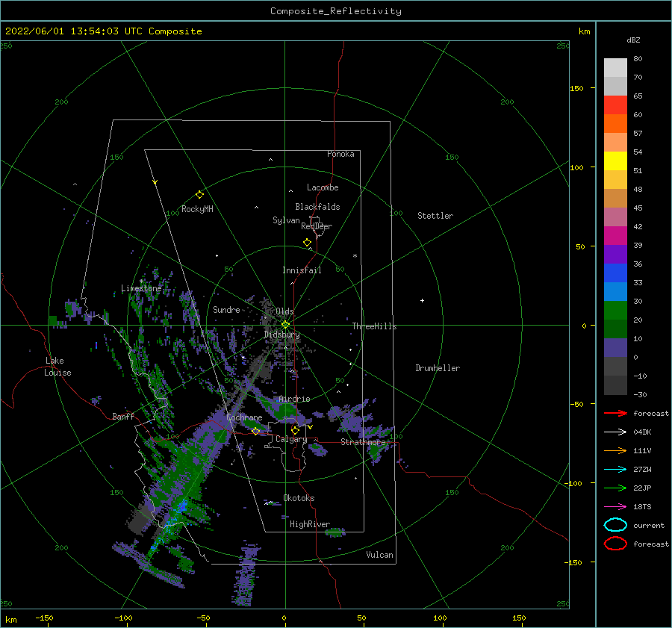Click the magenta 18TS arrow in legend

pyautogui.click(x=615, y=507)
